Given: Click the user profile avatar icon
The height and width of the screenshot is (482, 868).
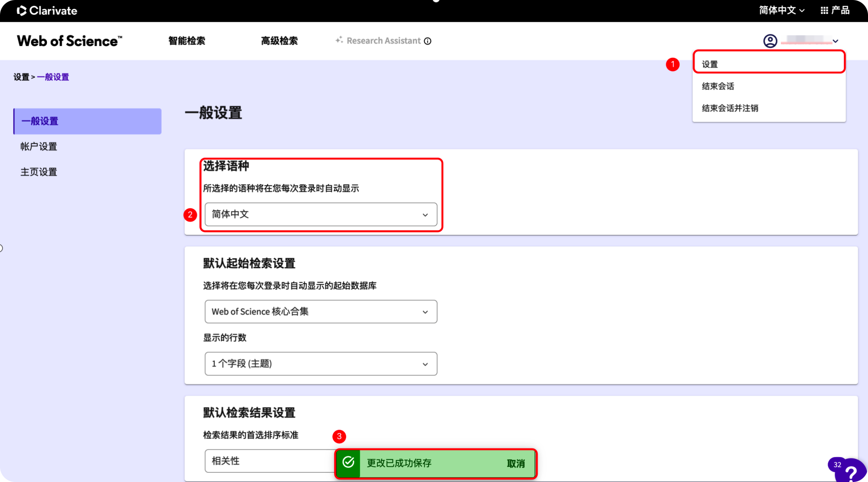Looking at the screenshot, I should (x=770, y=41).
